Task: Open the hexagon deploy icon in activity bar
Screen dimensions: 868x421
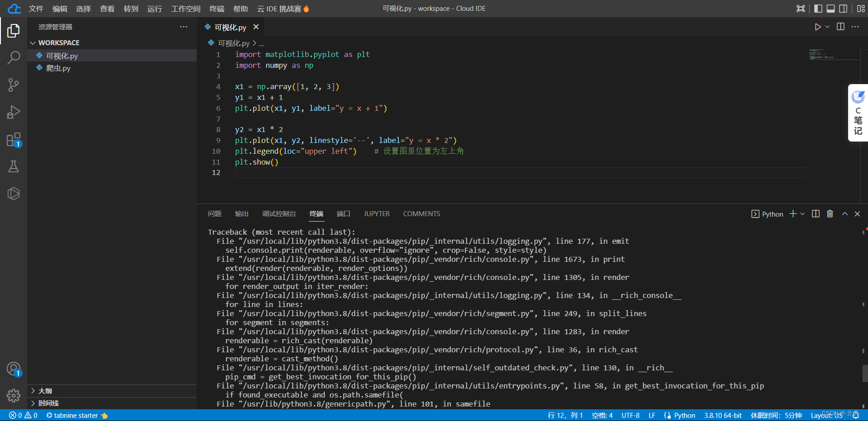Action: [x=14, y=194]
